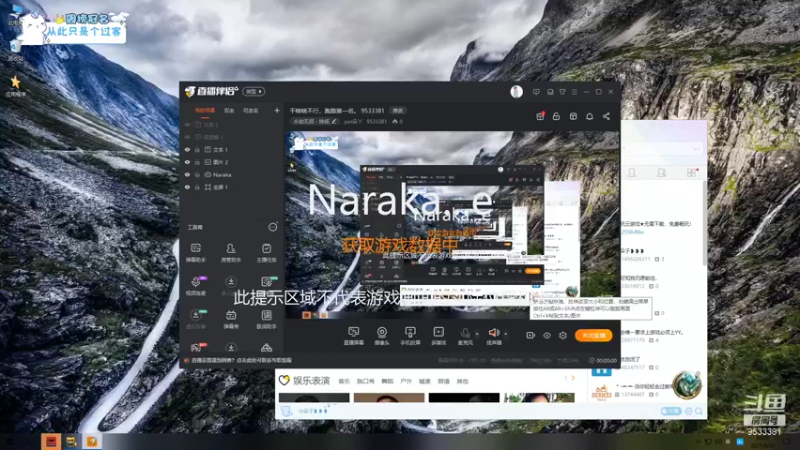The image size is (800, 450).
Task: Click the unlock padlock icon in header
Action: point(556,116)
